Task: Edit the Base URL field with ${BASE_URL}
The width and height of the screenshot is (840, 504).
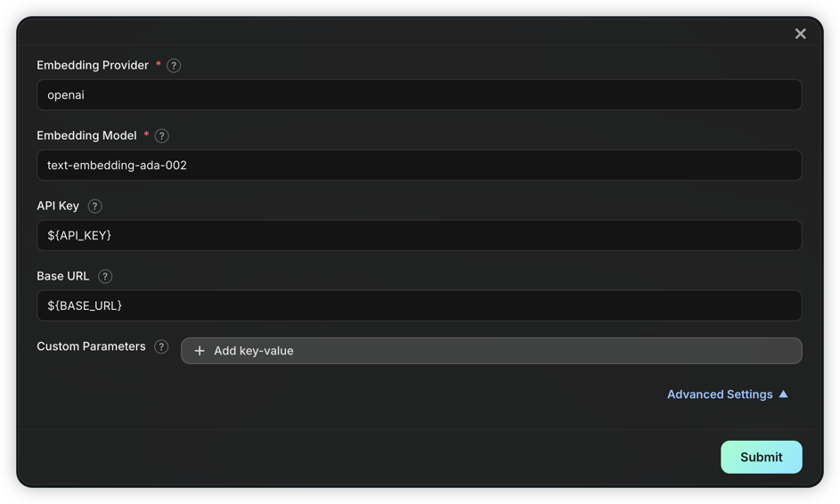Action: pos(419,305)
